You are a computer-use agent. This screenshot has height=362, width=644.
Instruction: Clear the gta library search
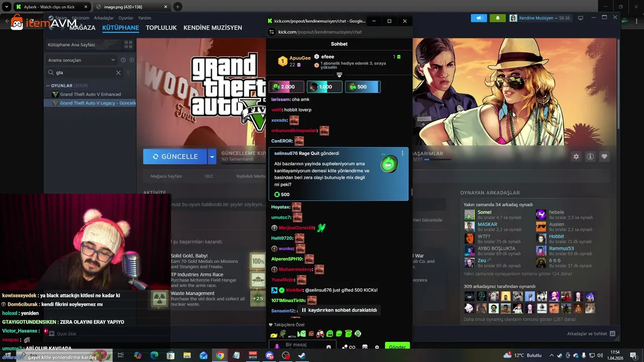coord(118,72)
